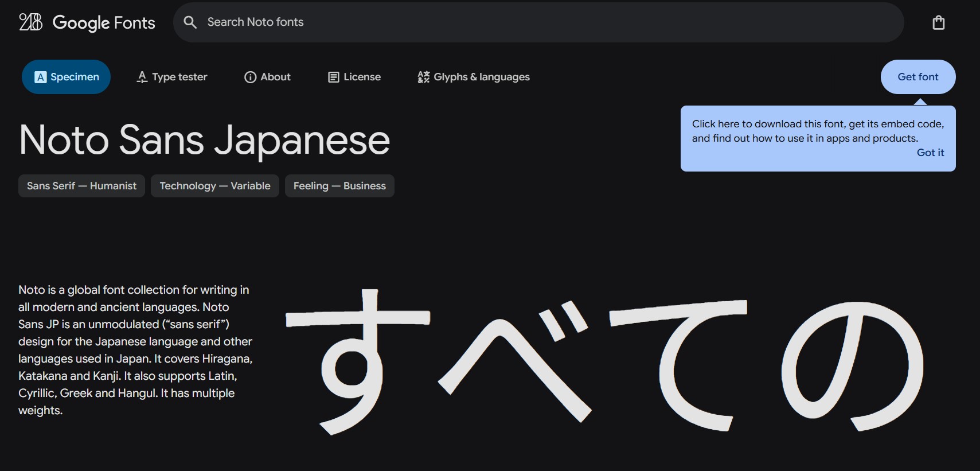This screenshot has height=471, width=980.
Task: Switch to the Type tester tab
Action: 172,77
